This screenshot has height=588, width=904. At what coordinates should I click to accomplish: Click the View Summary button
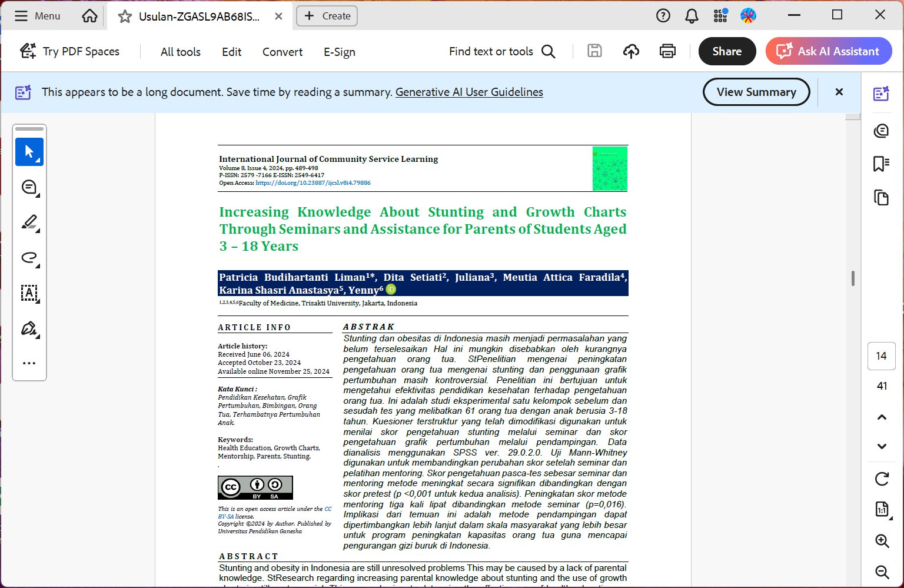point(756,92)
